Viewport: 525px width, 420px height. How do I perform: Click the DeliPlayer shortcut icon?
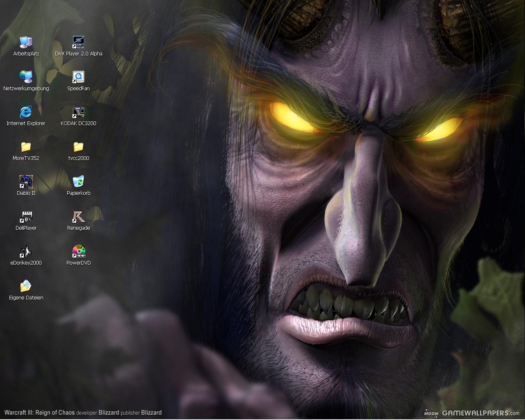point(26,216)
